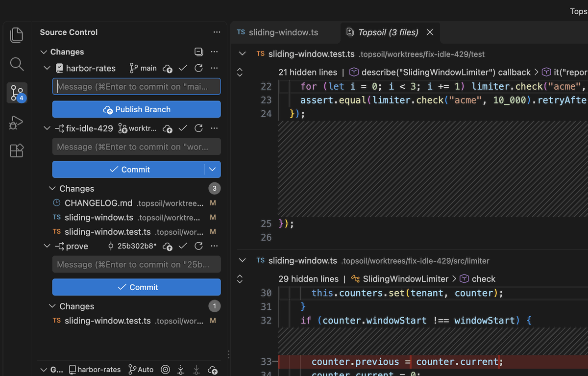Click the pull icon in the Graph header
588x376 pixels.
(196, 370)
